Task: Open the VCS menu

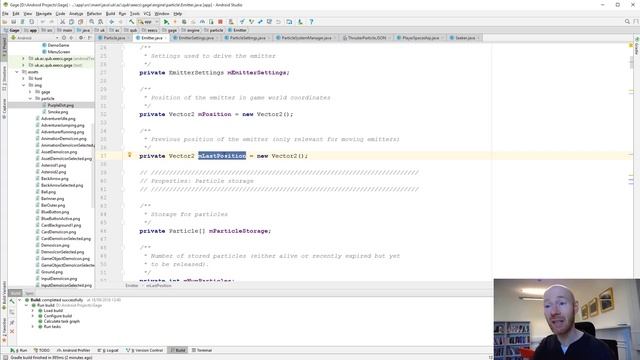Action: click(147, 13)
